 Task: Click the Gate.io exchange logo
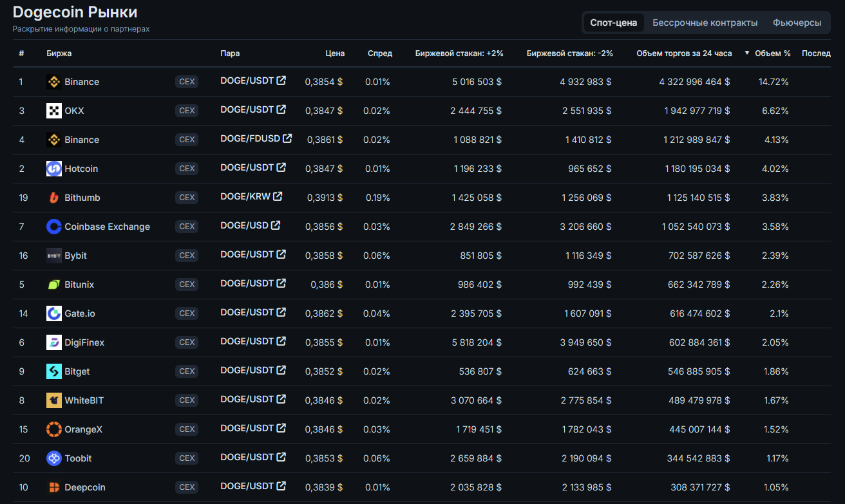pos(54,313)
